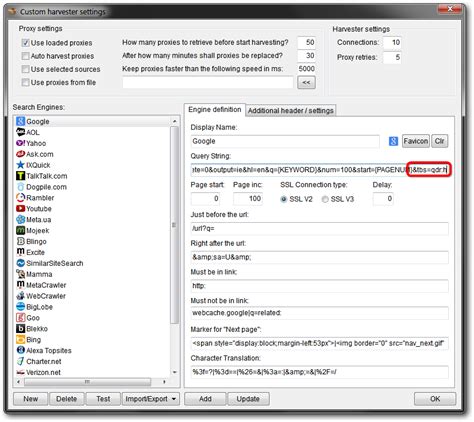Click the Ask.com engine icon
The width and height of the screenshot is (474, 422).
pyautogui.click(x=20, y=154)
